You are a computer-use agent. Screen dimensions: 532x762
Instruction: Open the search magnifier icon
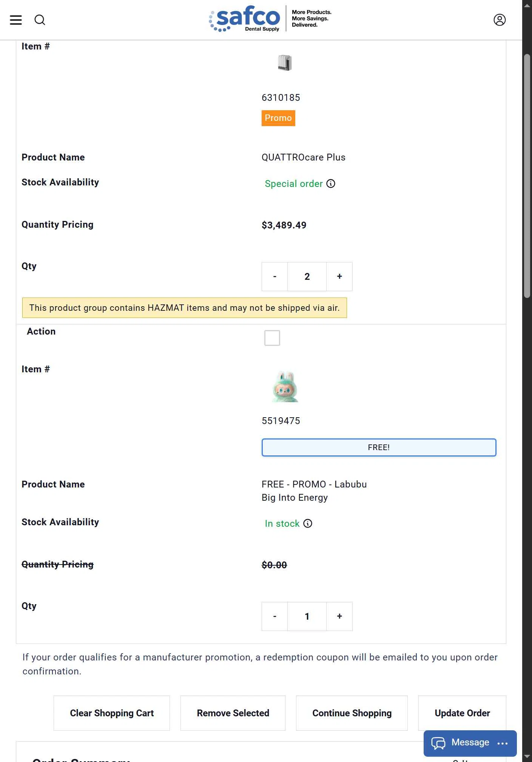[40, 20]
